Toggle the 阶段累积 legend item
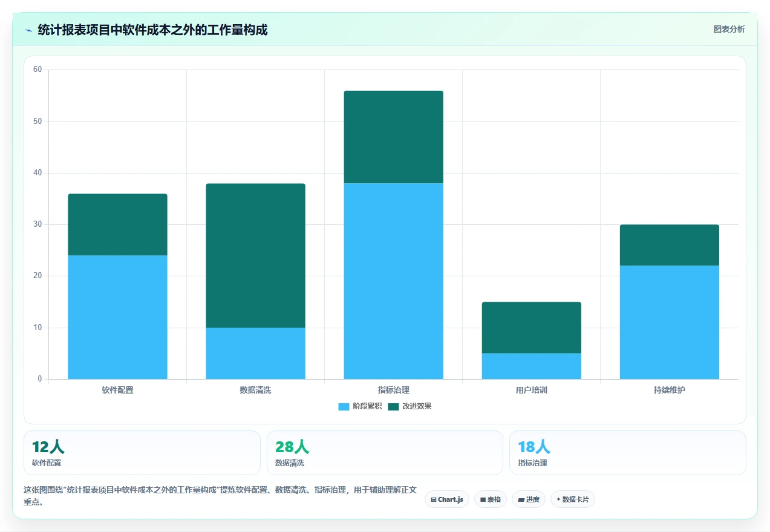The height and width of the screenshot is (532, 770). pyautogui.click(x=360, y=406)
